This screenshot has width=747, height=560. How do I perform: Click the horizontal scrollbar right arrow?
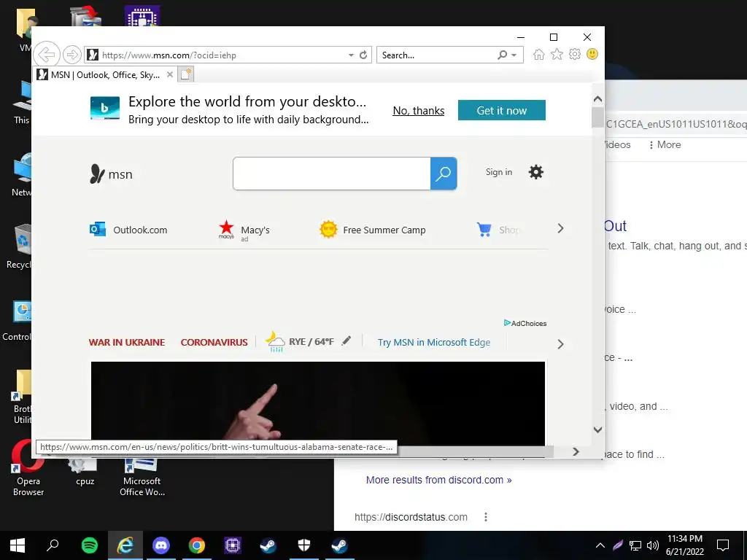point(576,451)
